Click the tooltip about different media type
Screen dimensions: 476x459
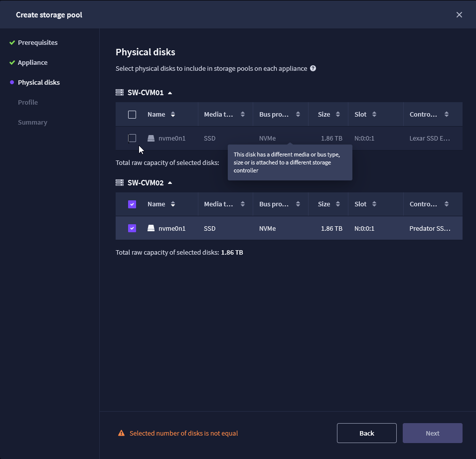tap(290, 162)
